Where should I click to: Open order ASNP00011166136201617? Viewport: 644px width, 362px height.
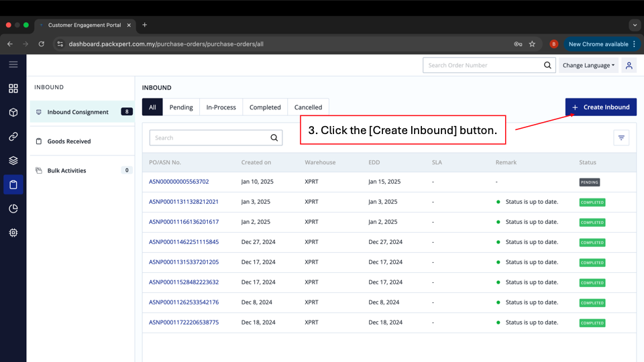[x=184, y=222]
